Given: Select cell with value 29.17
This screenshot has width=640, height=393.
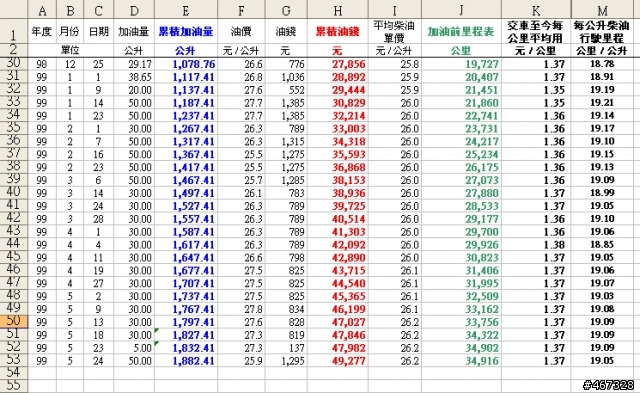Looking at the screenshot, I should pyautogui.click(x=134, y=64).
